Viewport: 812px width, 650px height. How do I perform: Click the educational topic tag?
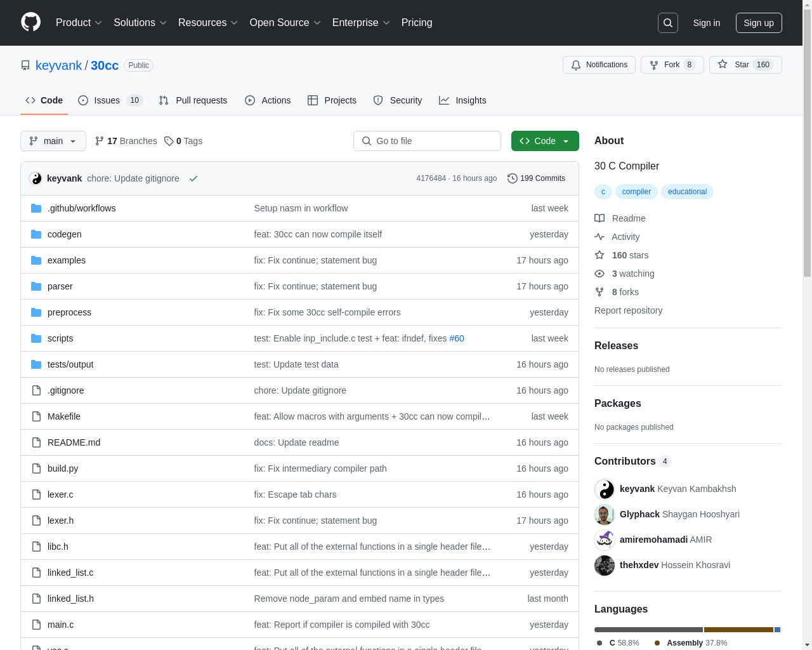(687, 192)
